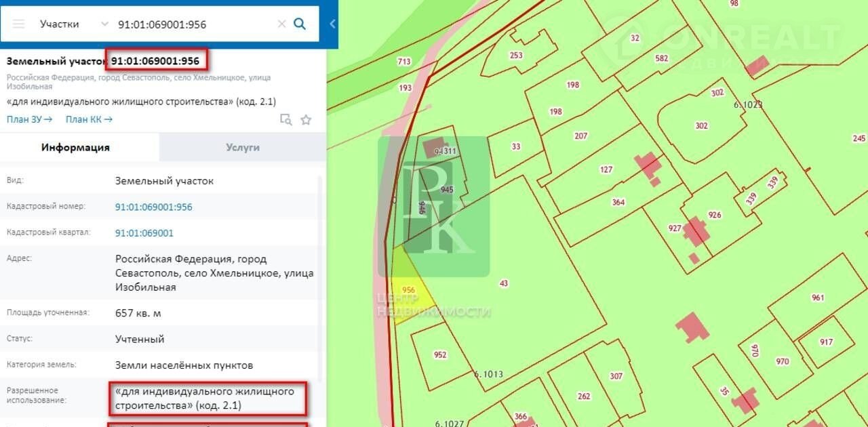
Task: Click cadastral quarter link 91:01:069001
Action: point(144,233)
